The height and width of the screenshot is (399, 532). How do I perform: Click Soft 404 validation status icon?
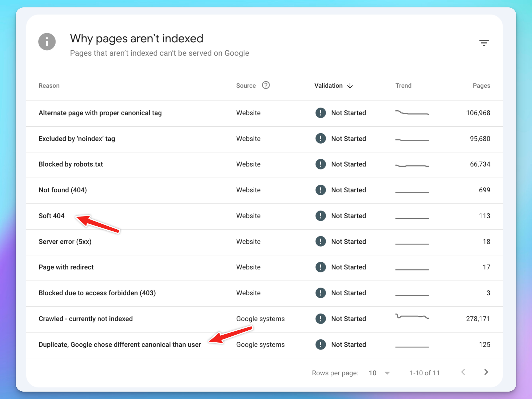(x=321, y=216)
